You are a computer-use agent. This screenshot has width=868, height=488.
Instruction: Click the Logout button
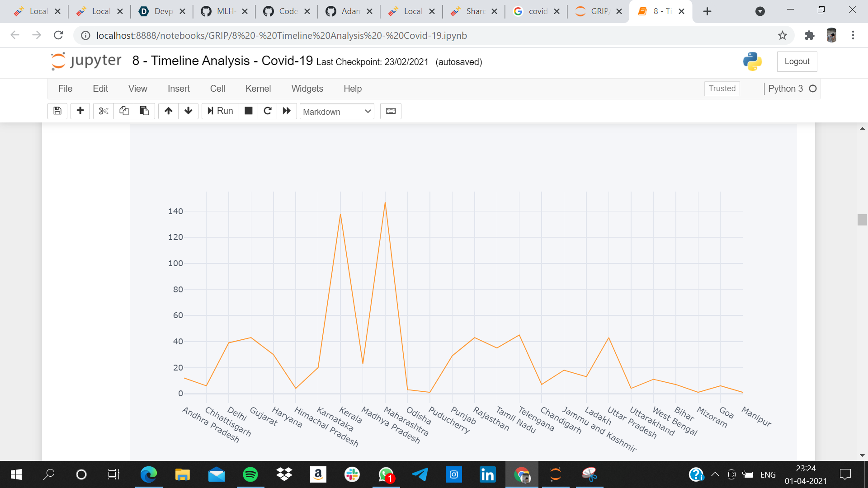797,61
